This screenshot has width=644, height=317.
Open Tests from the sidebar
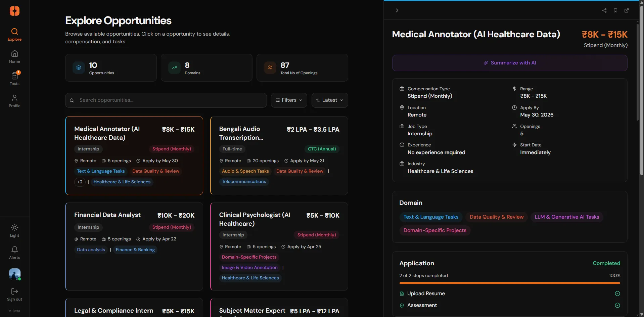pos(14,79)
